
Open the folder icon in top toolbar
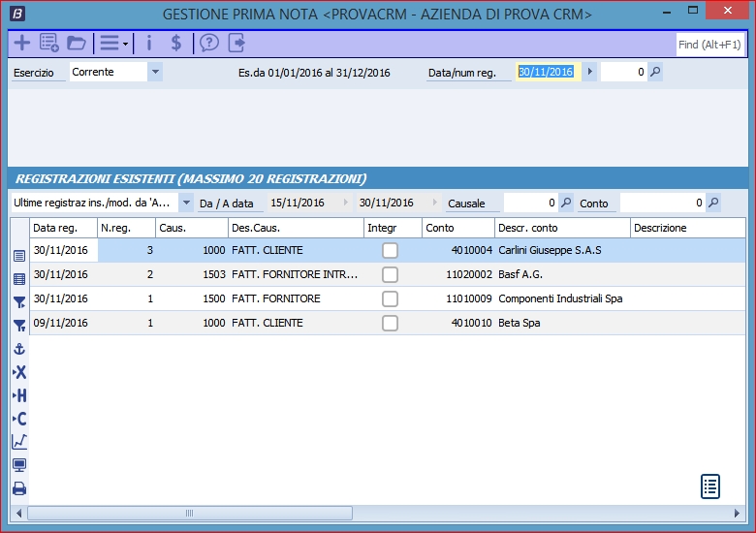pyautogui.click(x=77, y=44)
